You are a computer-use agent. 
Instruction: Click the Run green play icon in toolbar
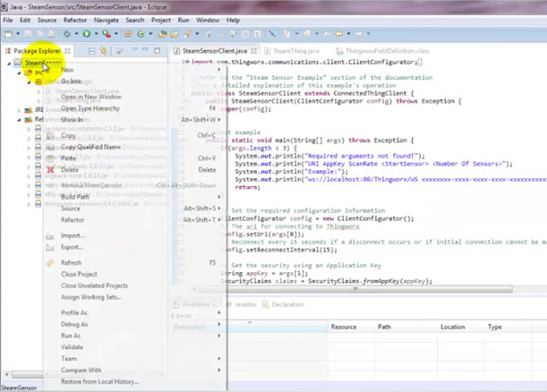88,33
